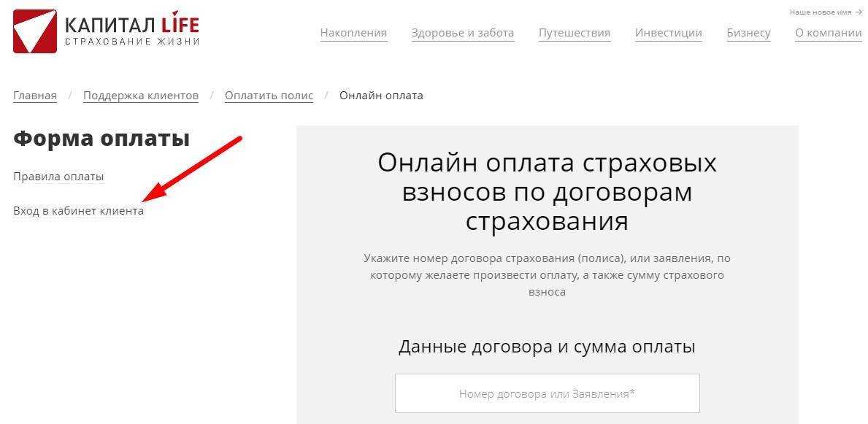Open the Правила оплаты sidebar link

pyautogui.click(x=58, y=177)
